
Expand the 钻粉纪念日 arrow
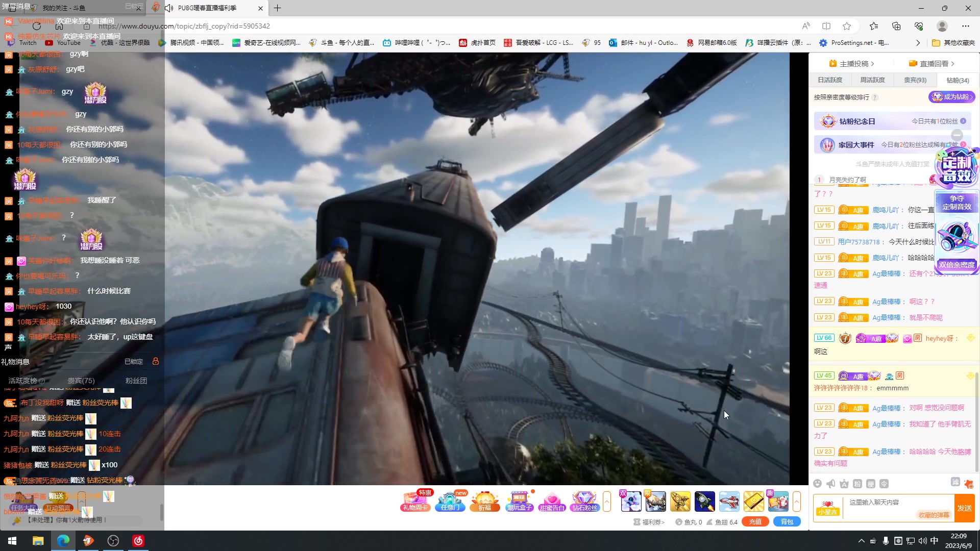pos(963,121)
